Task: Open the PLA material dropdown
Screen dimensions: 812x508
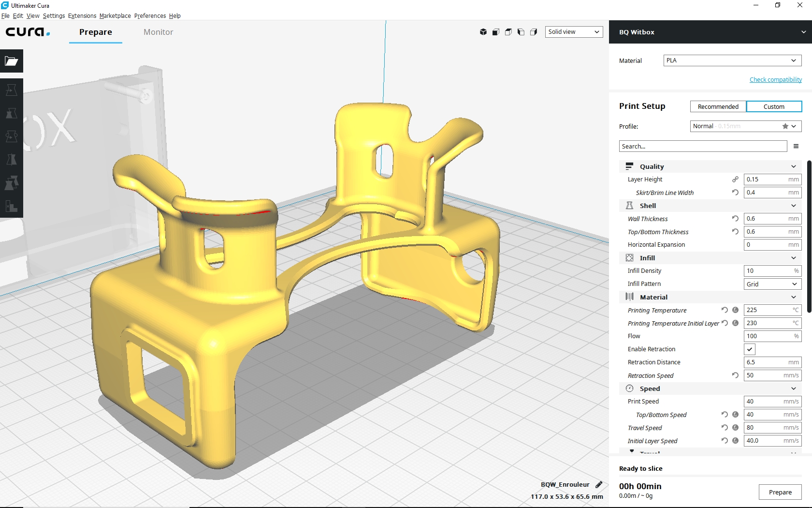Action: (x=732, y=60)
